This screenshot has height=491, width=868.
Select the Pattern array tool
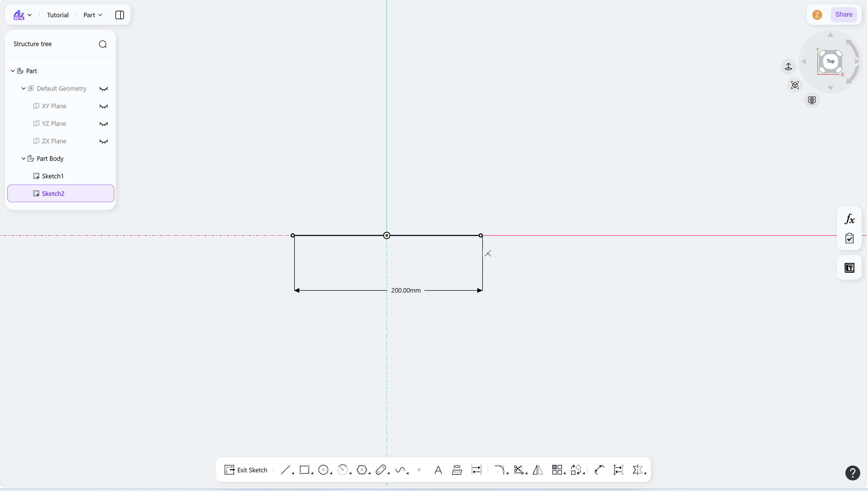[557, 470]
